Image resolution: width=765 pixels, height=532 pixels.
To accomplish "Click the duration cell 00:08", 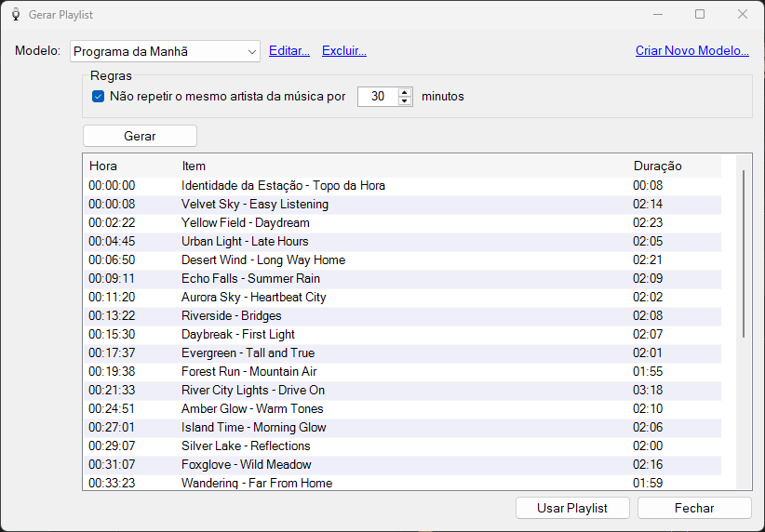I will click(648, 186).
